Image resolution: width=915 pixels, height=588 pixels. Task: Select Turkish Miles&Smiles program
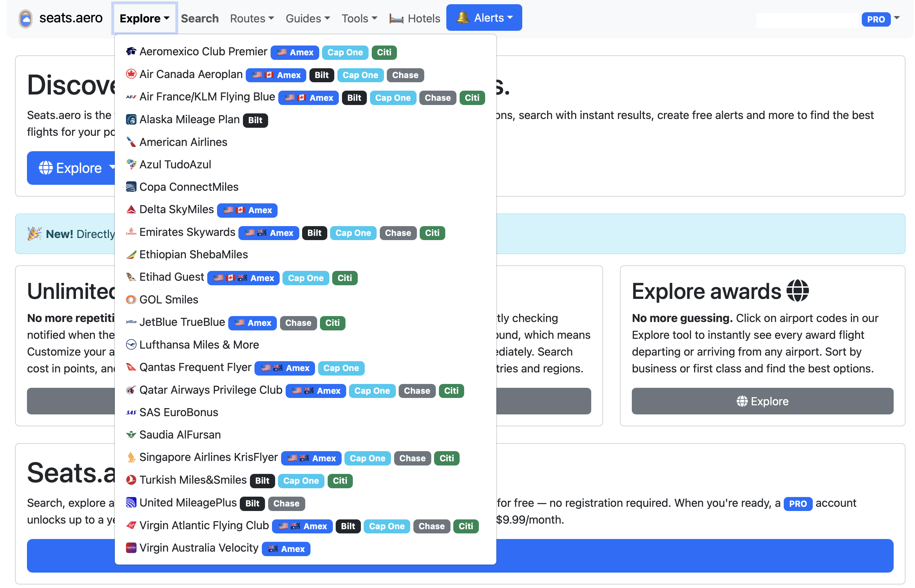[x=193, y=480]
